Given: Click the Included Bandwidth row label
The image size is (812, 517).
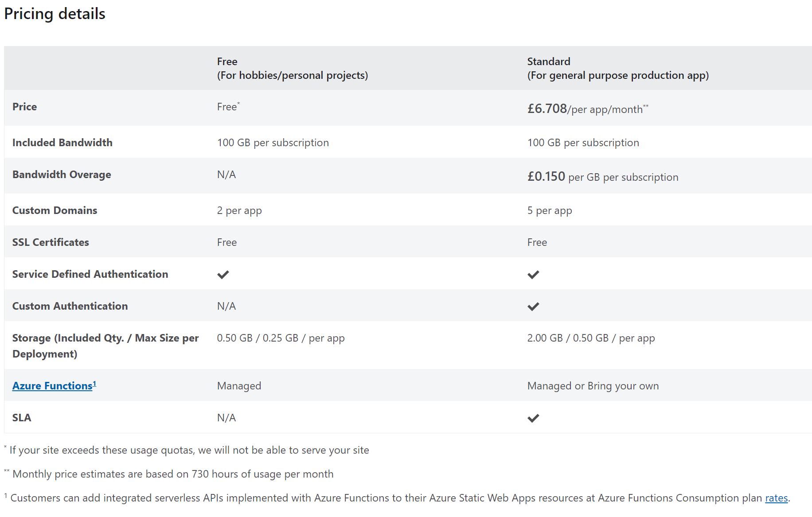Looking at the screenshot, I should pos(62,143).
